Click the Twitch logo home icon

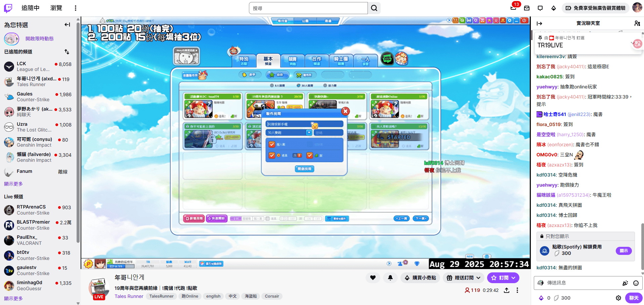[x=8, y=8]
